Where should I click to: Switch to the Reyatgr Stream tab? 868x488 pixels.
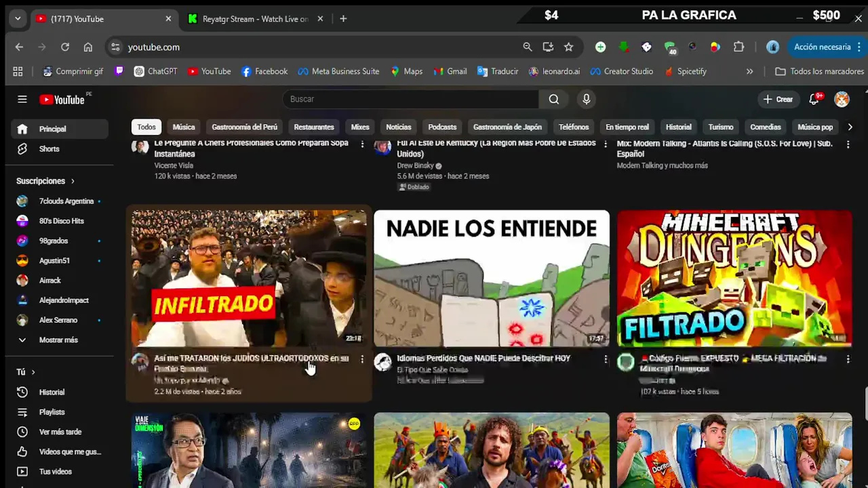256,19
